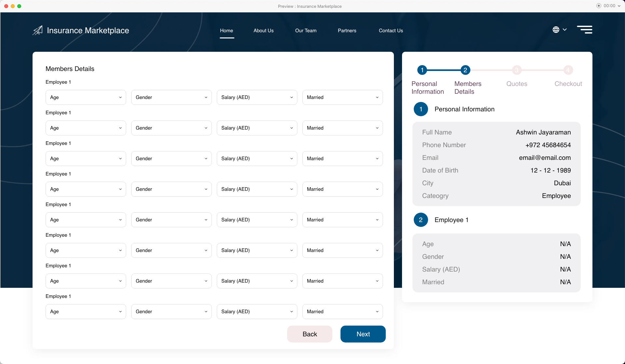625x364 pixels.
Task: Click step 4 Checkout circle
Action: point(568,70)
